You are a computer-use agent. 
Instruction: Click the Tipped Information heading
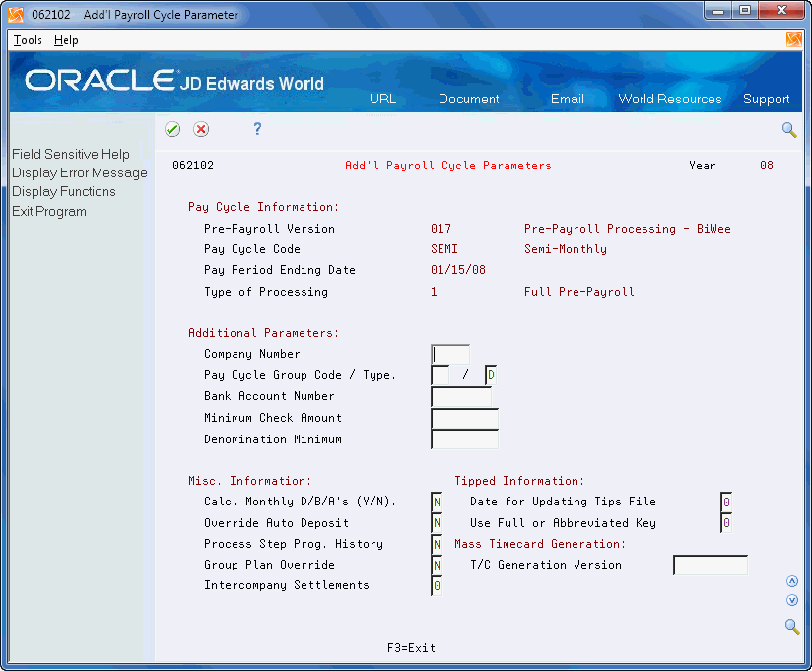click(519, 481)
